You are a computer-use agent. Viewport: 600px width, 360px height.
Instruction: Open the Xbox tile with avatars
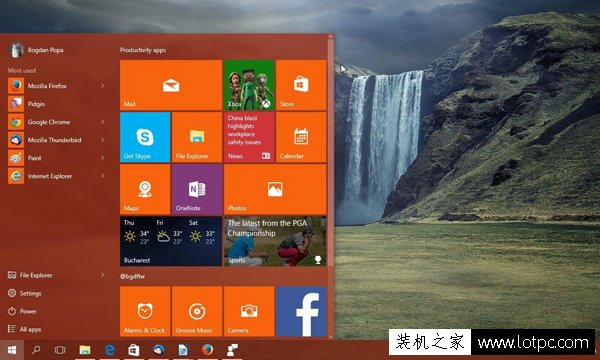(x=249, y=85)
